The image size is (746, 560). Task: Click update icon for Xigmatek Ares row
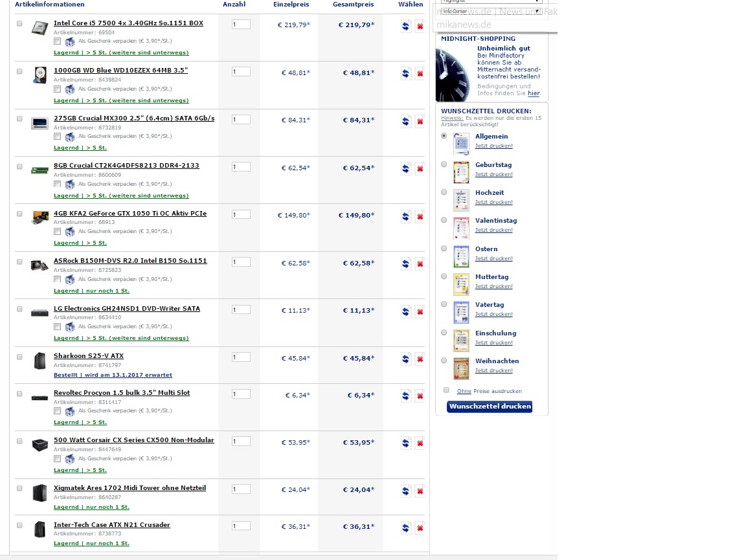405,491
